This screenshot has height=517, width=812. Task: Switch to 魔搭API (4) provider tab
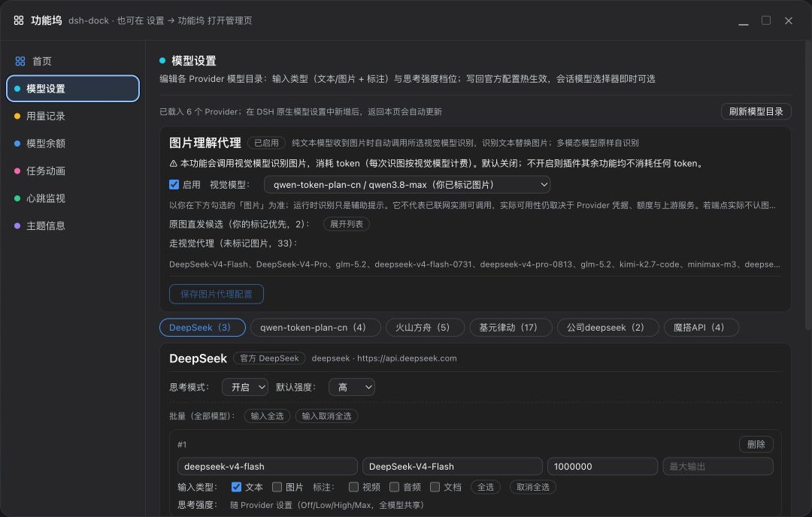click(701, 328)
